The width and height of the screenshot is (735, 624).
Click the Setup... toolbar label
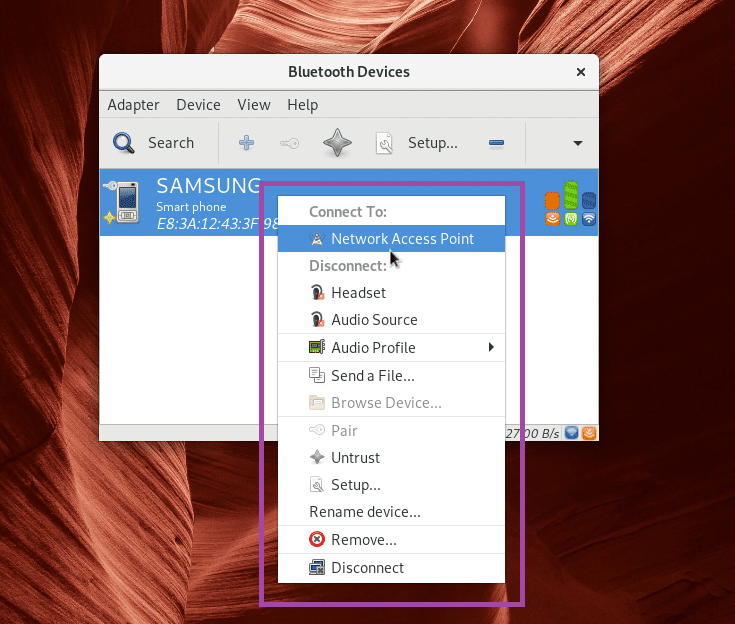point(433,143)
